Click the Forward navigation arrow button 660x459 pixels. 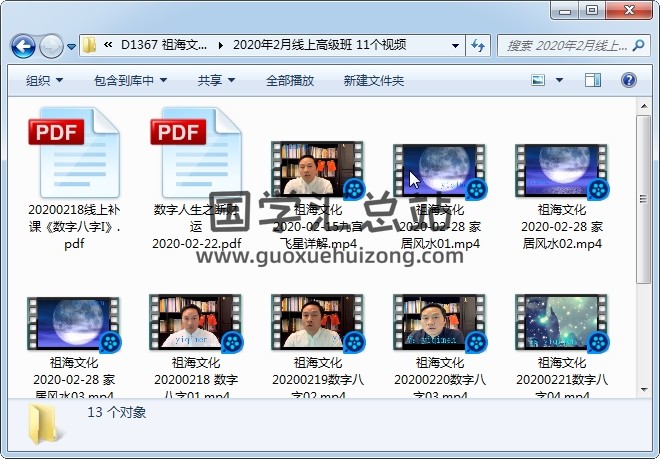pyautogui.click(x=51, y=46)
